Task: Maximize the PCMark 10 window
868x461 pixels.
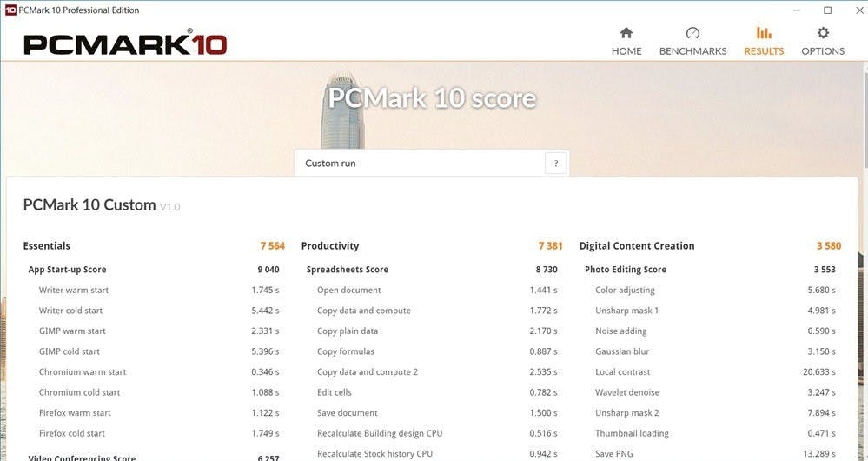Action: coord(827,10)
